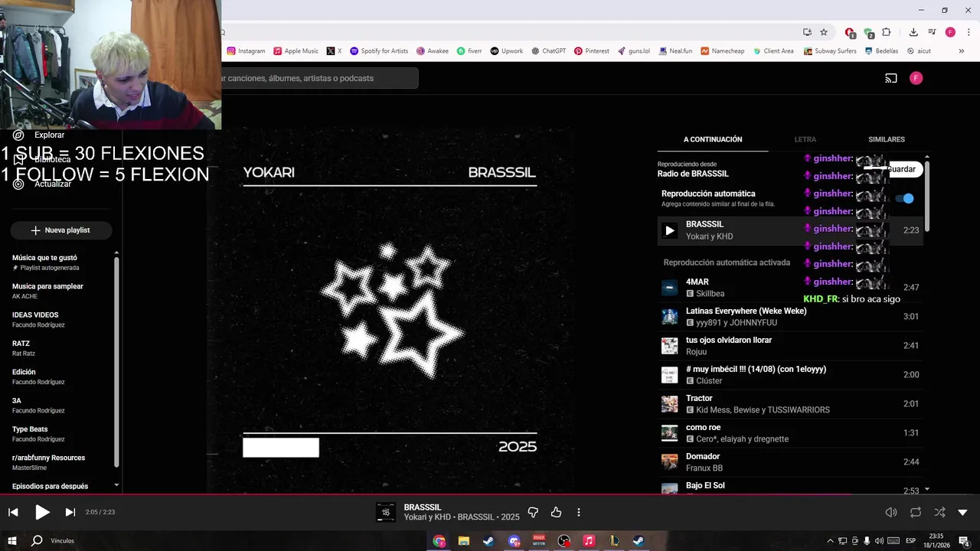Open Spotify for Artists bookmark
Viewport: 980px width, 551px height.
(379, 51)
